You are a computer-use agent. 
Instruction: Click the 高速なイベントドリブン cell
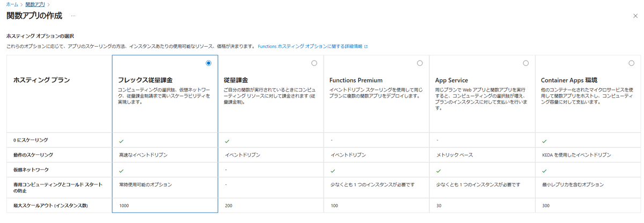click(x=143, y=154)
